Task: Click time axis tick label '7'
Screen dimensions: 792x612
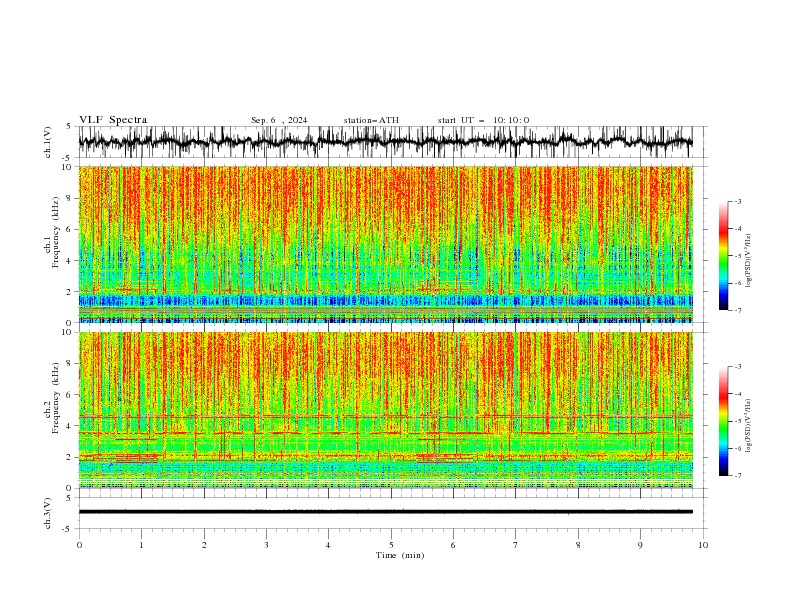Action: click(x=516, y=545)
